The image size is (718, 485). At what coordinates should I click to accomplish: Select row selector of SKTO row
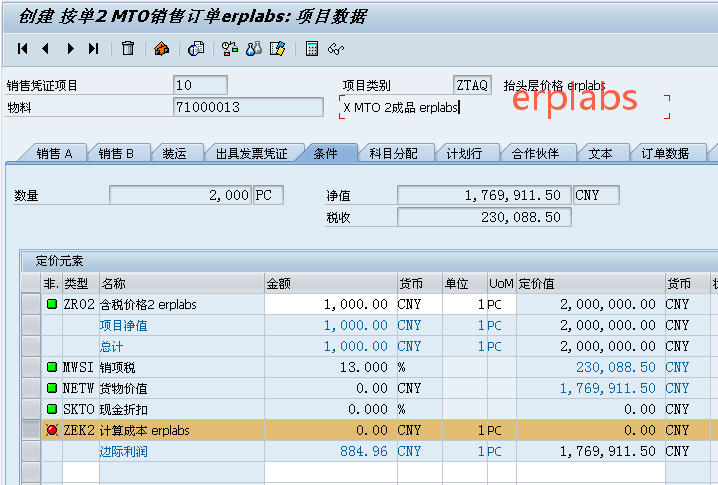[31, 409]
